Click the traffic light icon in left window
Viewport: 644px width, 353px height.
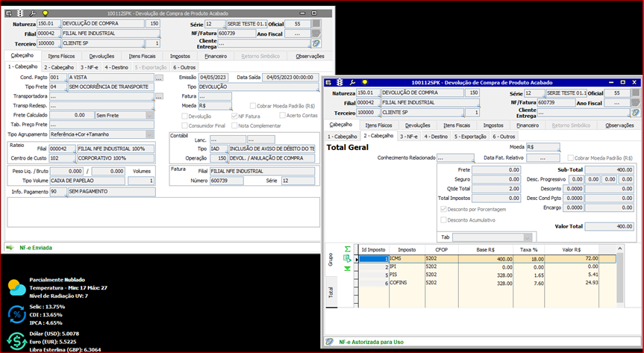tap(20, 13)
